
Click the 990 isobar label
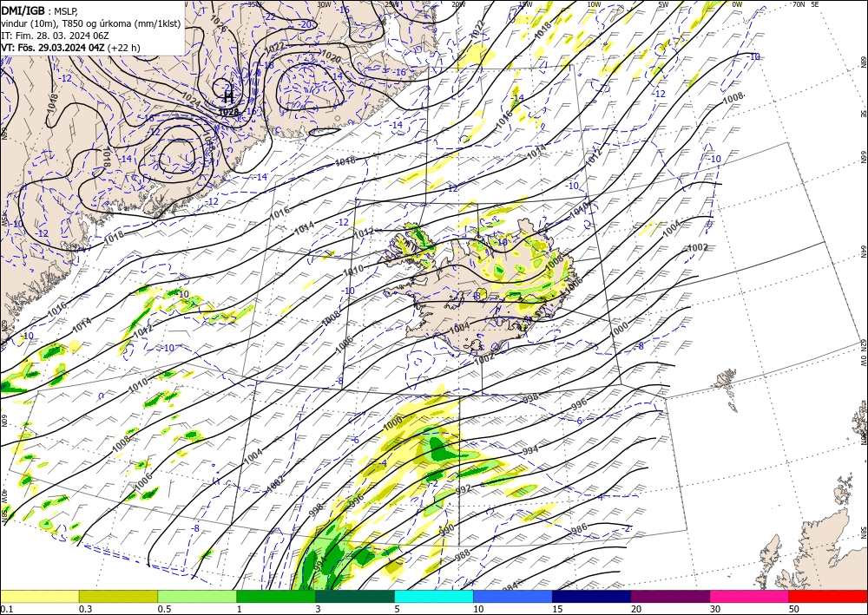[446, 529]
